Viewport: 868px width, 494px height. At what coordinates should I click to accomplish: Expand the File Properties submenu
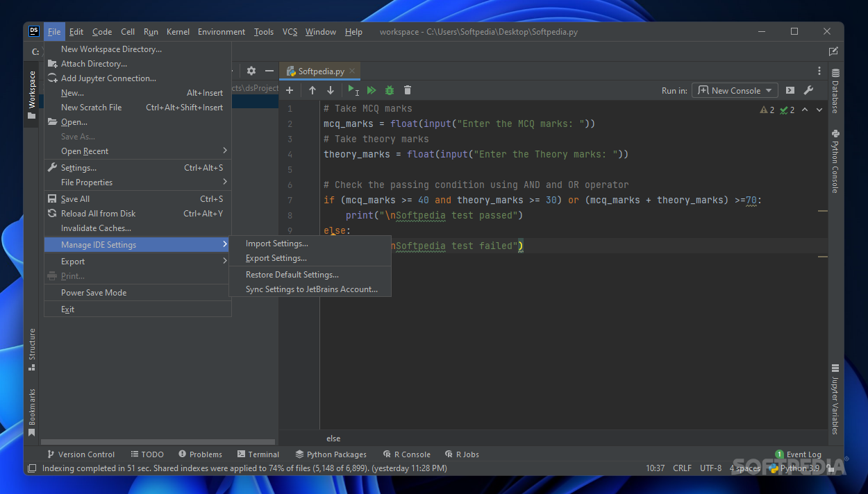[x=137, y=182]
